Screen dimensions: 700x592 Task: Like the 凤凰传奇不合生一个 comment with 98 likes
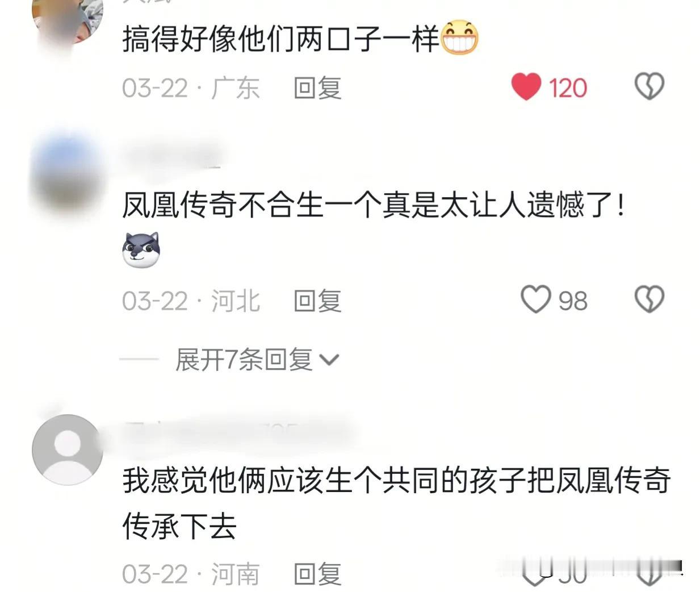[536, 299]
